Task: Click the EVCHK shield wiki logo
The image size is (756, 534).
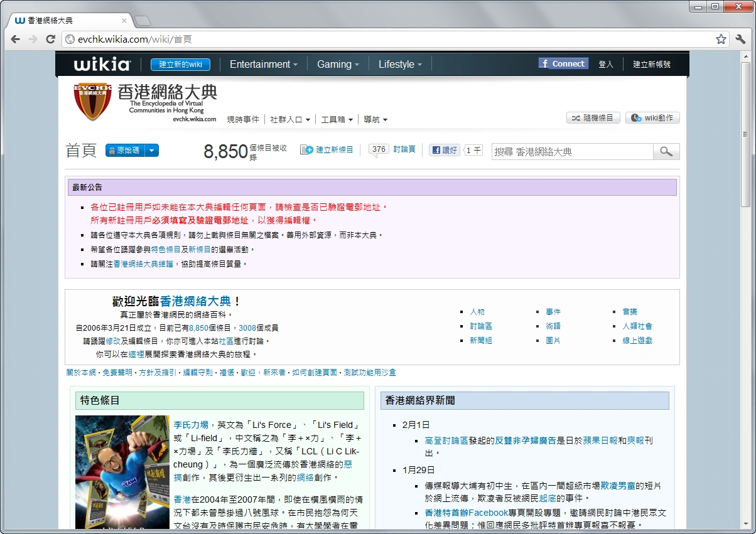Action: point(92,102)
